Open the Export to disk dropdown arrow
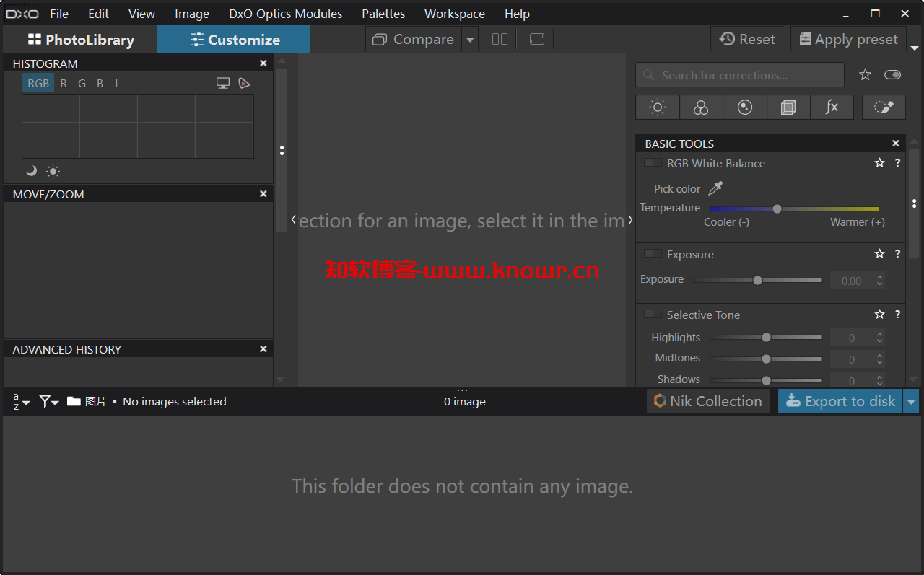 click(x=911, y=402)
